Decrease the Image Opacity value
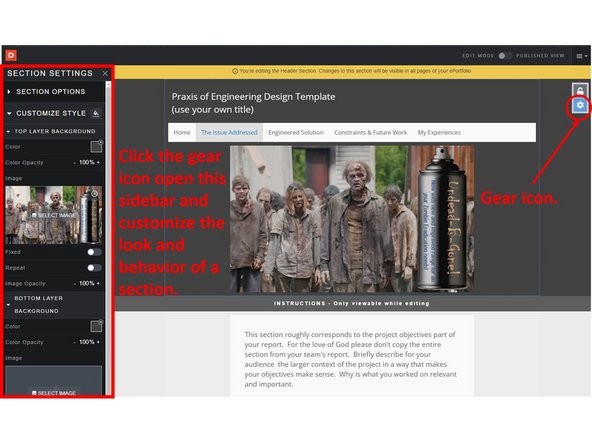This screenshot has height=444, width=592. pyautogui.click(x=75, y=284)
